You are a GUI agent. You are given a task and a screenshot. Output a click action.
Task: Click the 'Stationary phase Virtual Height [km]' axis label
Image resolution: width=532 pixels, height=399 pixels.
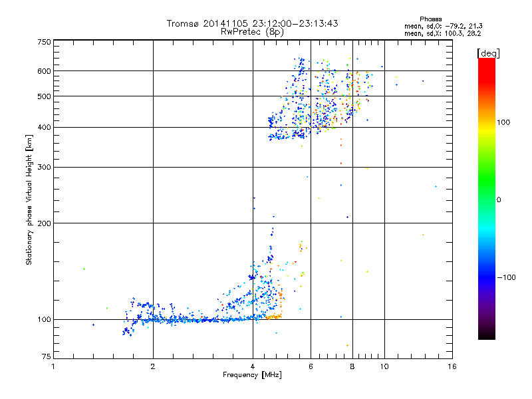tap(29, 199)
